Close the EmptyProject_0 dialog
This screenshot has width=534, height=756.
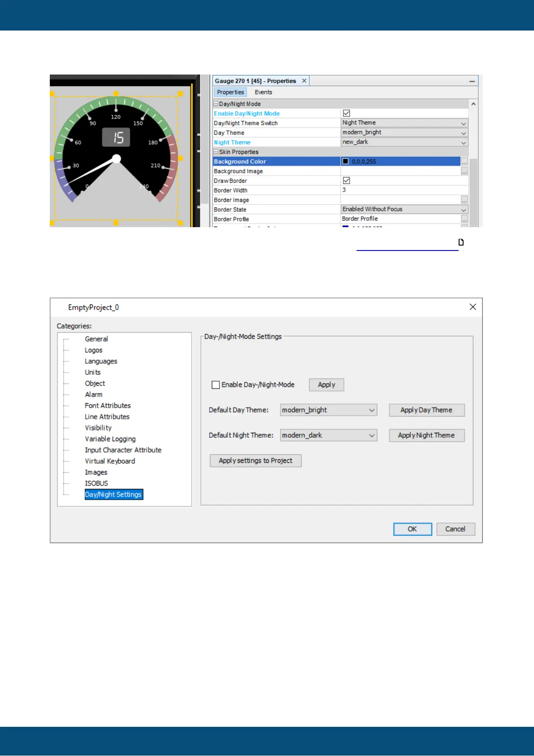473,307
